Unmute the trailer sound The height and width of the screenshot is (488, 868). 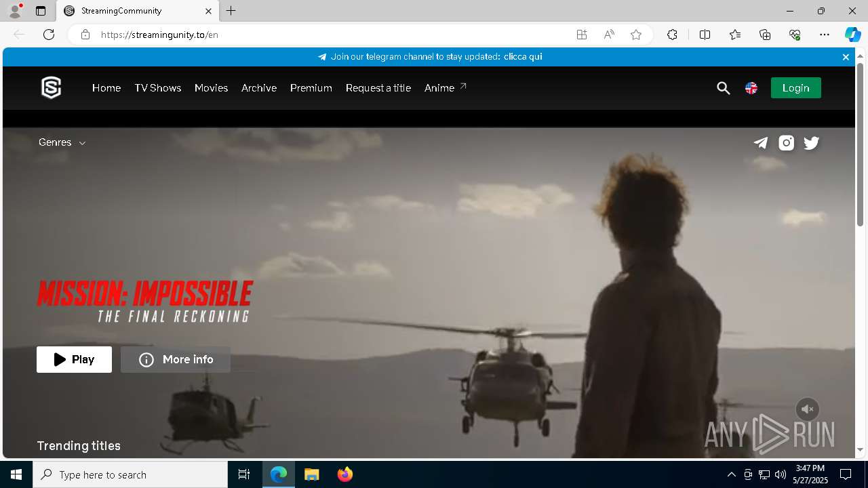[807, 409]
